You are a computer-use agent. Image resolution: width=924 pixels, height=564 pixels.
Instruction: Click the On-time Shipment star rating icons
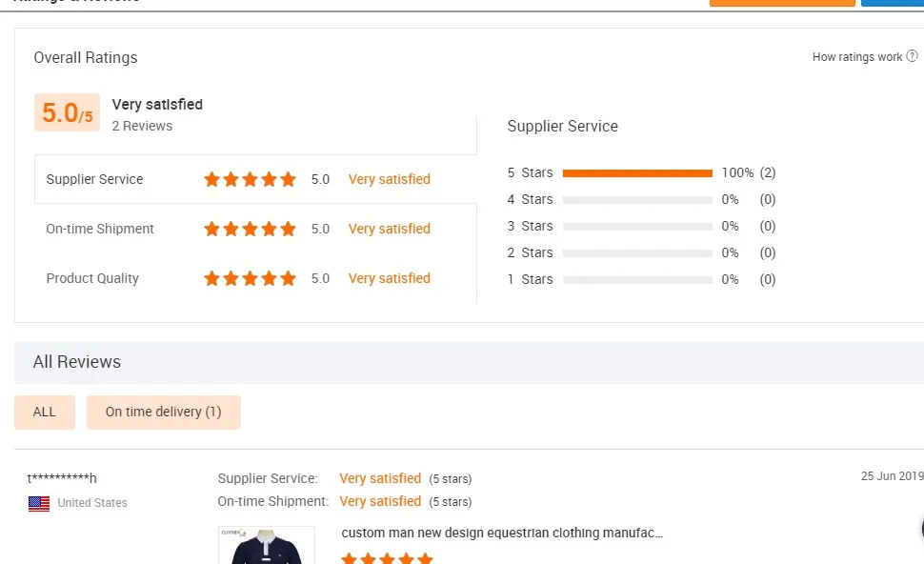coord(250,229)
